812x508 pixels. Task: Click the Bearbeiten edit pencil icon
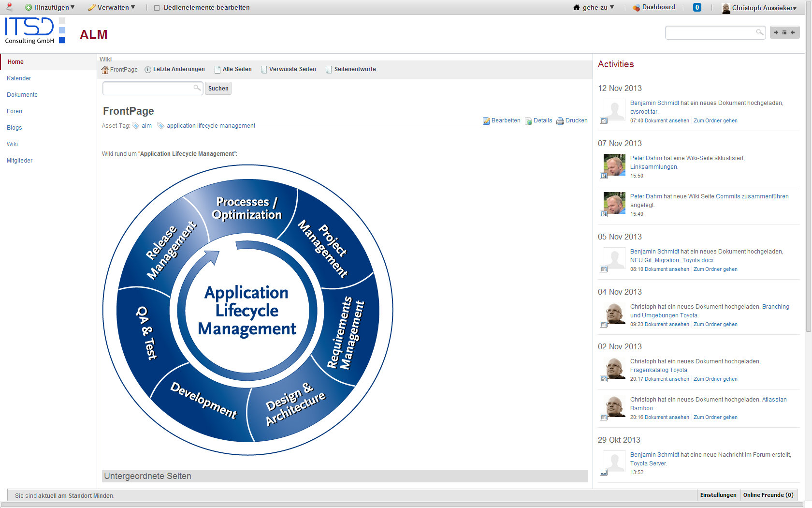coord(486,121)
